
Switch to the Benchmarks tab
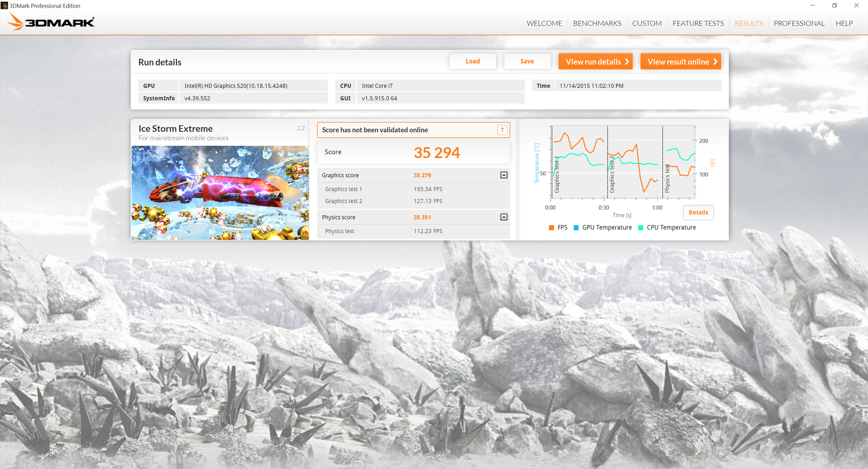(x=597, y=23)
